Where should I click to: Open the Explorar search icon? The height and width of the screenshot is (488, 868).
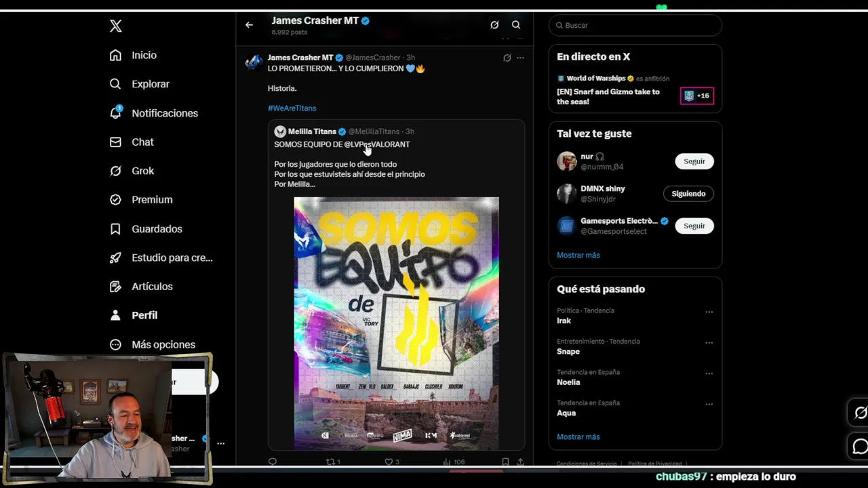click(115, 84)
